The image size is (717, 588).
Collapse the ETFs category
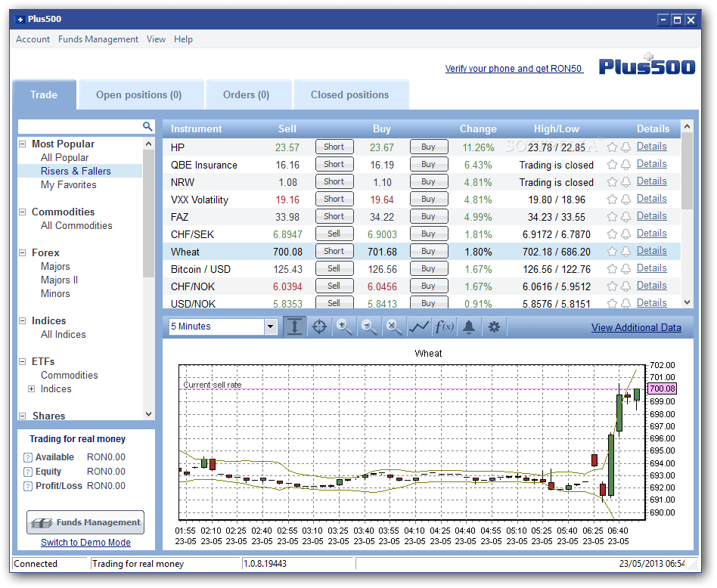(x=23, y=361)
